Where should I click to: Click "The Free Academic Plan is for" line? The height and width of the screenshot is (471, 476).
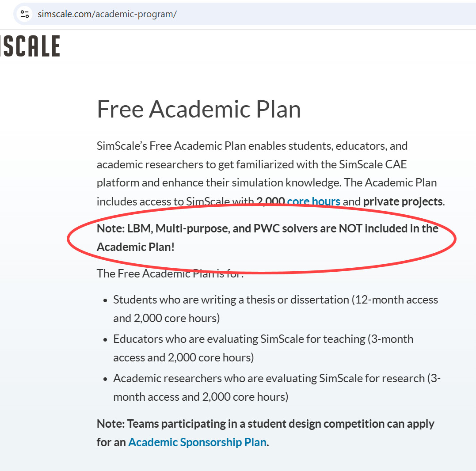(x=170, y=273)
